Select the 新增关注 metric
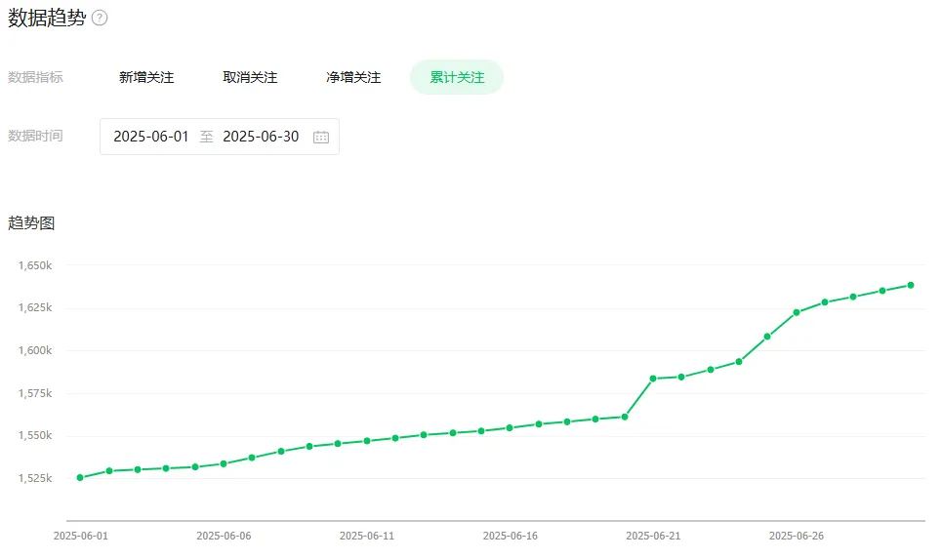This screenshot has height=560, width=941. click(x=146, y=77)
